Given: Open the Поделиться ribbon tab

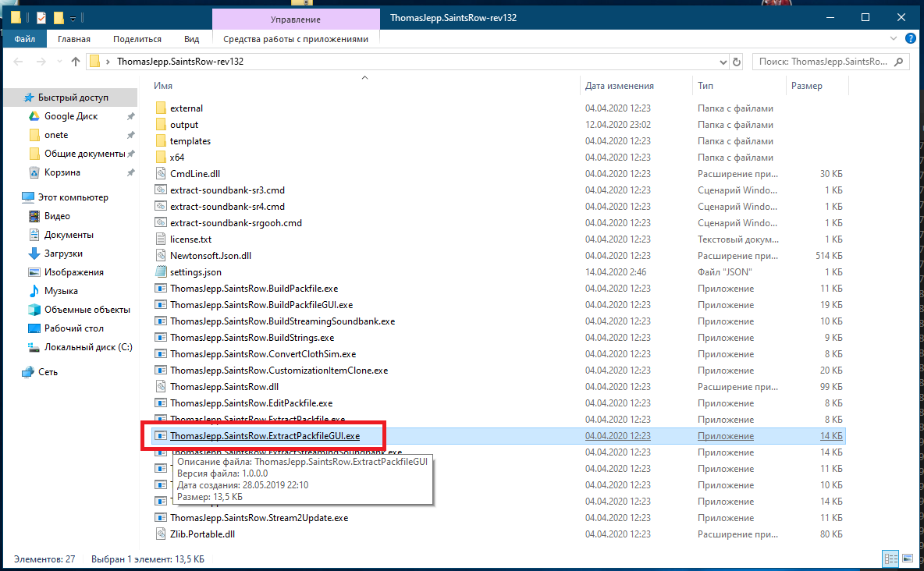Looking at the screenshot, I should [x=137, y=39].
